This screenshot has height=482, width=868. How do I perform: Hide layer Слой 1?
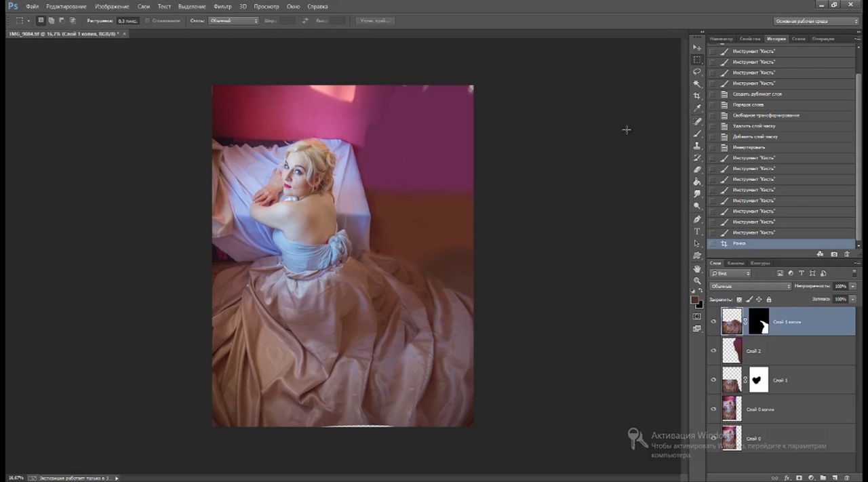pyautogui.click(x=713, y=380)
